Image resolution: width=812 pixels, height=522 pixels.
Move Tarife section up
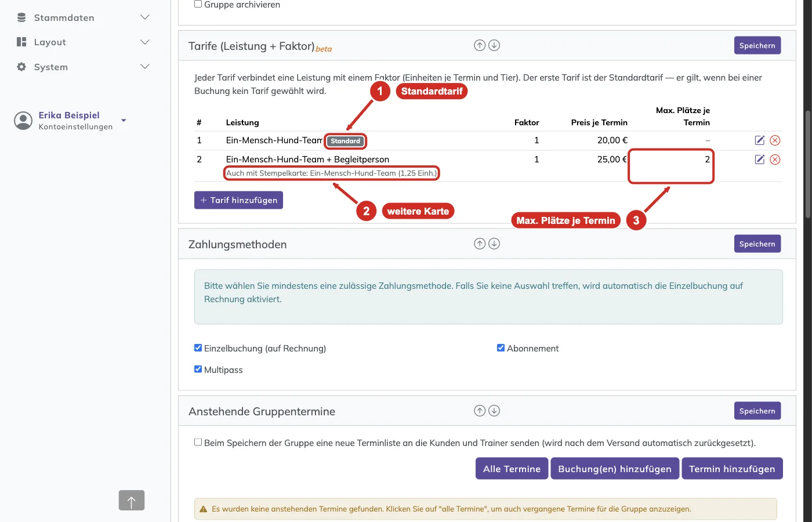pos(480,45)
